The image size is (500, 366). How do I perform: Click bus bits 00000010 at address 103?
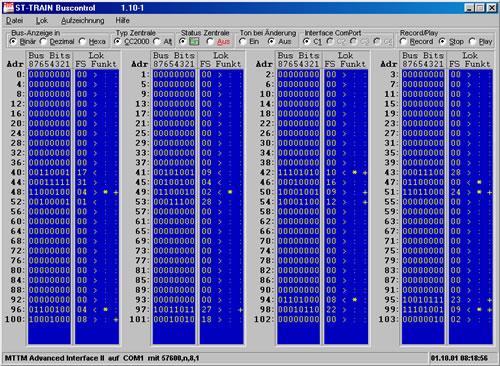click(423, 319)
